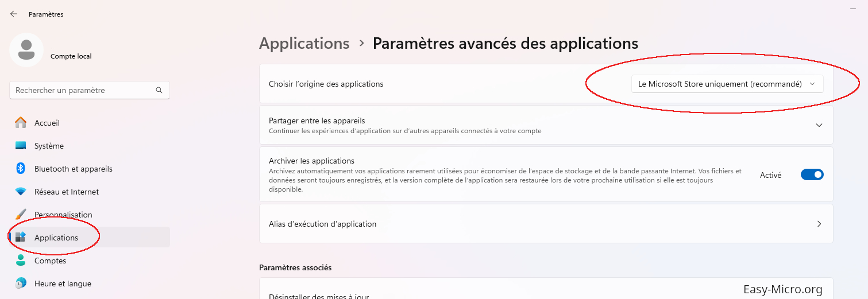Screen dimensions: 868x299
Task: Click the search magnifier icon
Action: pyautogui.click(x=159, y=90)
